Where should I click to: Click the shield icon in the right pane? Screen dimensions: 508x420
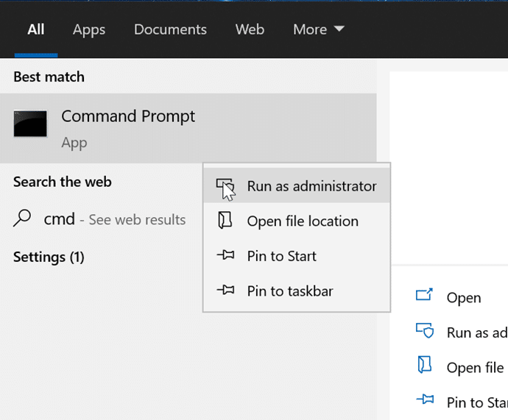(x=425, y=330)
